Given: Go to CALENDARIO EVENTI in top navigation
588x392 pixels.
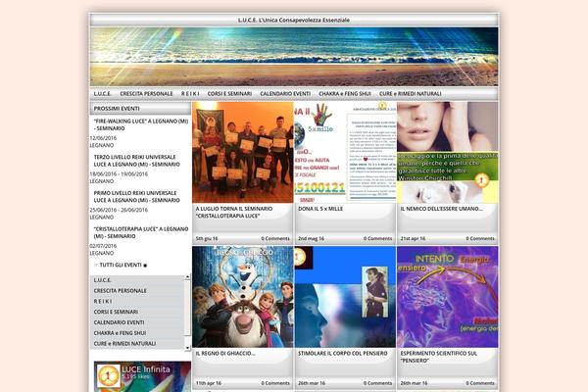Looking at the screenshot, I should point(285,93).
